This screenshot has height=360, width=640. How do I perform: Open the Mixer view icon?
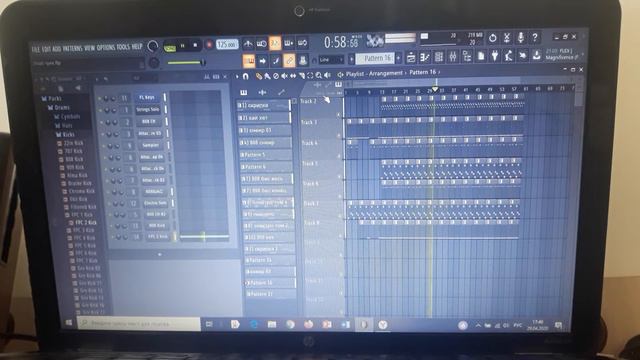(x=453, y=57)
